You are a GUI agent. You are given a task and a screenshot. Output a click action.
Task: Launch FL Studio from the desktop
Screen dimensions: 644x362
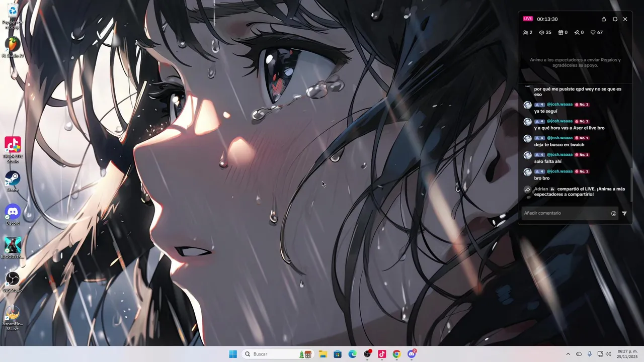click(13, 47)
